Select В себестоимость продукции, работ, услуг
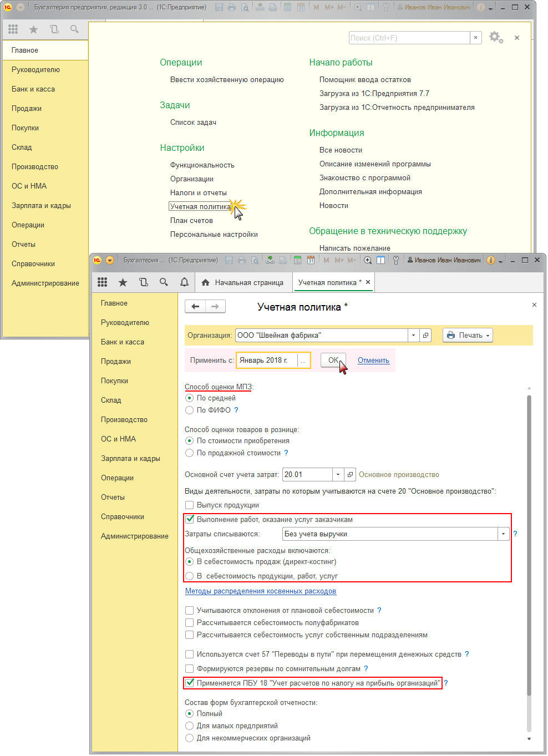The image size is (548, 756). (x=190, y=576)
